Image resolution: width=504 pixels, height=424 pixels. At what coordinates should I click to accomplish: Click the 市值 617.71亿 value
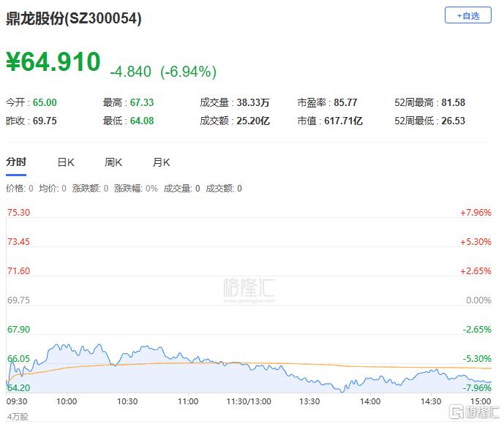[343, 121]
